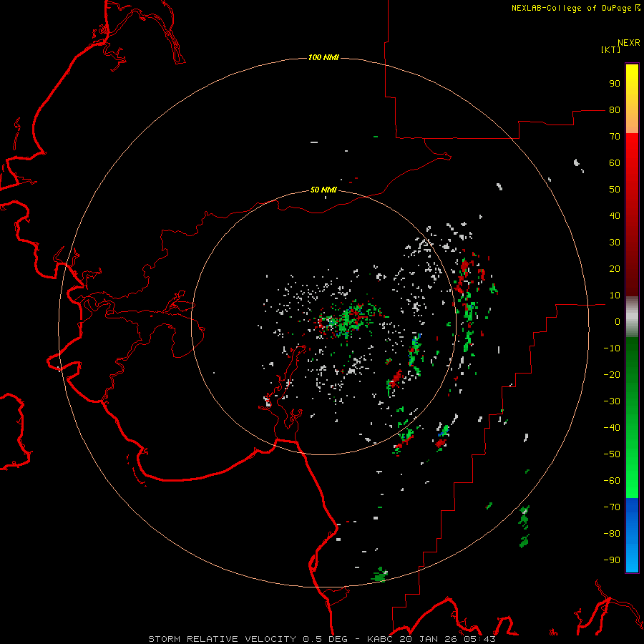Click the -50 value on the color scale
Image resolution: width=644 pixels, height=644 pixels.
pyautogui.click(x=612, y=454)
